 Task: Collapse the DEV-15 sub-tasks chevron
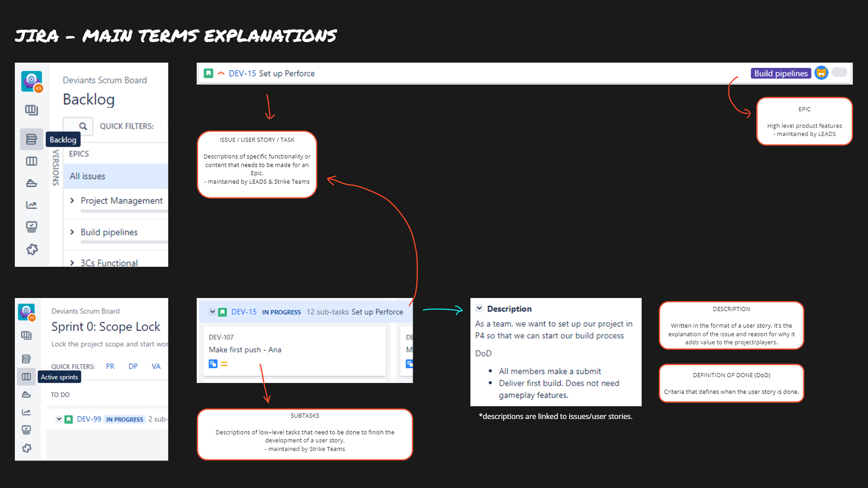tap(212, 311)
